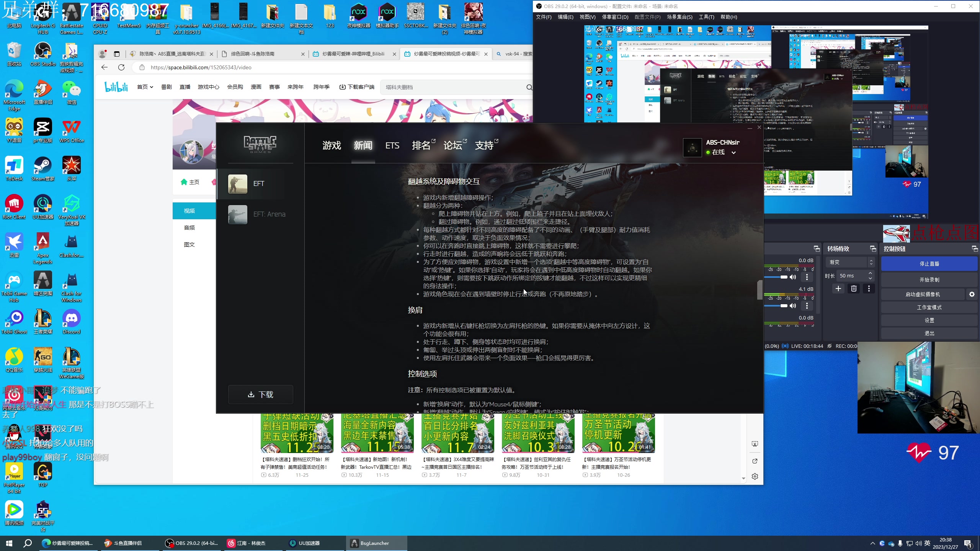Viewport: 980px width, 551px height.
Task: Open the 排名 external link in the launcher
Action: click(x=423, y=145)
